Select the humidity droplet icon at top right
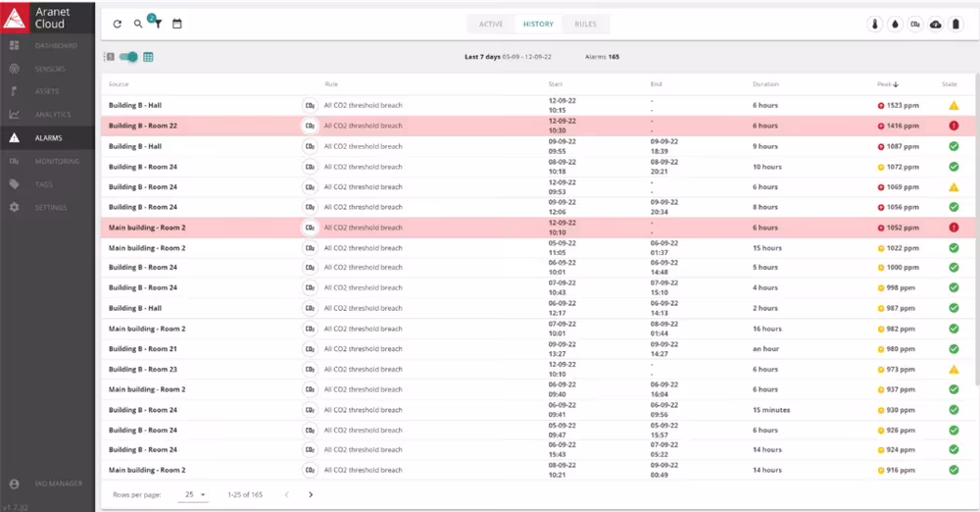Screen dimensions: 980x512 (x=895, y=25)
